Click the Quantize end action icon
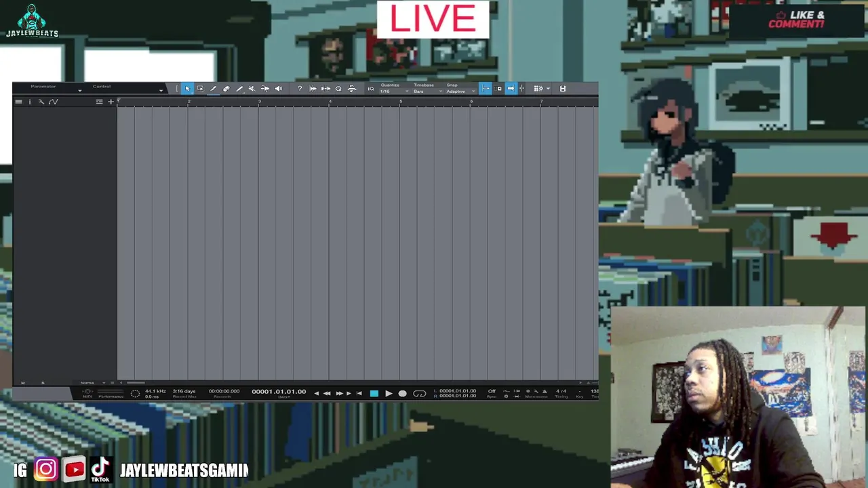 tap(325, 89)
